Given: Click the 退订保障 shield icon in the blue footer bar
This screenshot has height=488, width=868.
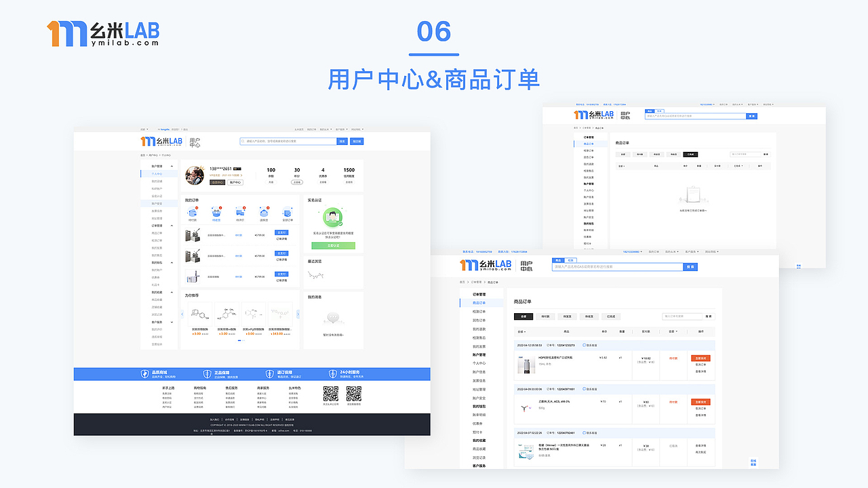Looking at the screenshot, I should pos(271,374).
